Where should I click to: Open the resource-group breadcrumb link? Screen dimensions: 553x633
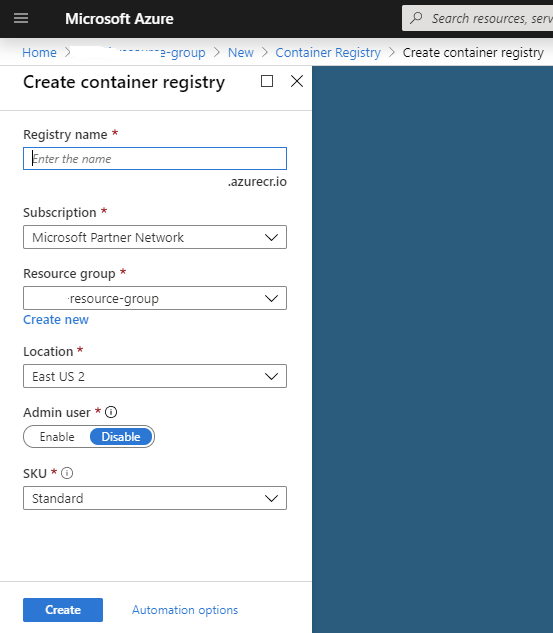140,52
